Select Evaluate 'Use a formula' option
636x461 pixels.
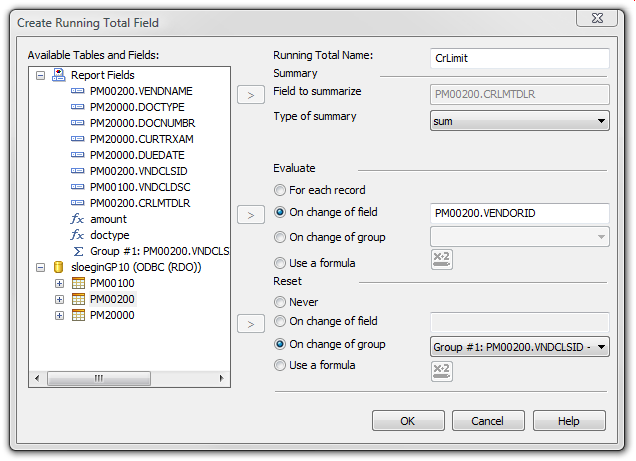[281, 263]
